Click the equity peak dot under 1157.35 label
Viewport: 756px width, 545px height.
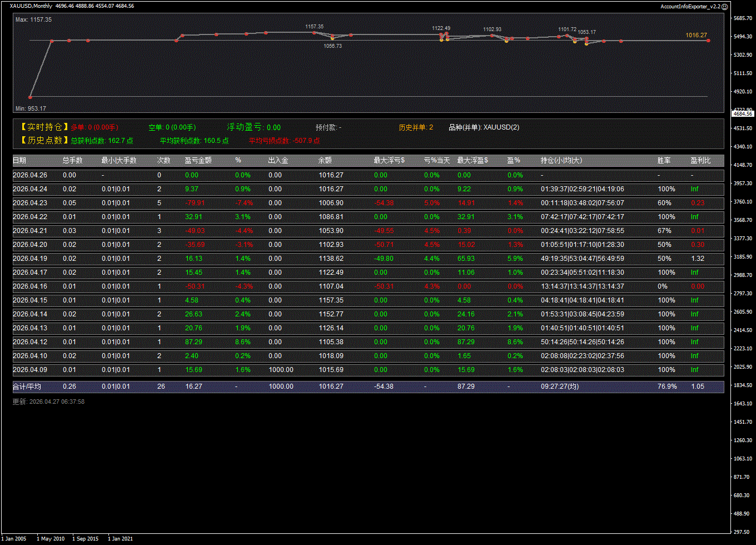(314, 32)
